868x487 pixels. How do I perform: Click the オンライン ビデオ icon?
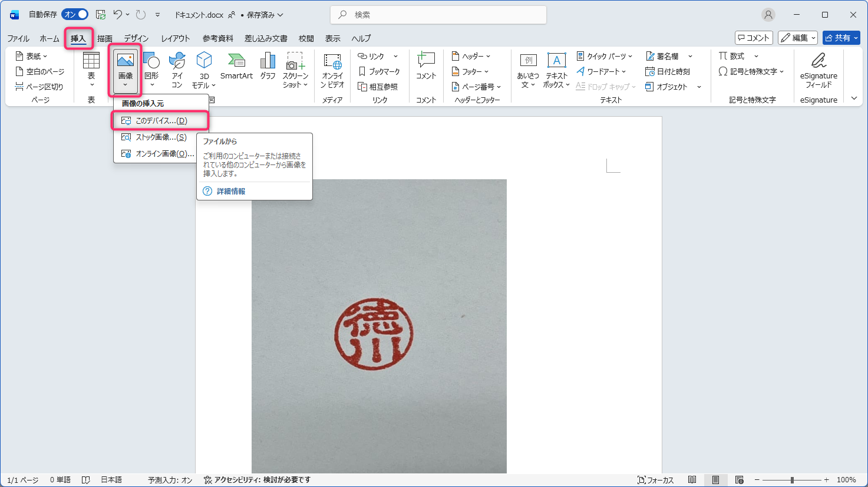tap(332, 69)
